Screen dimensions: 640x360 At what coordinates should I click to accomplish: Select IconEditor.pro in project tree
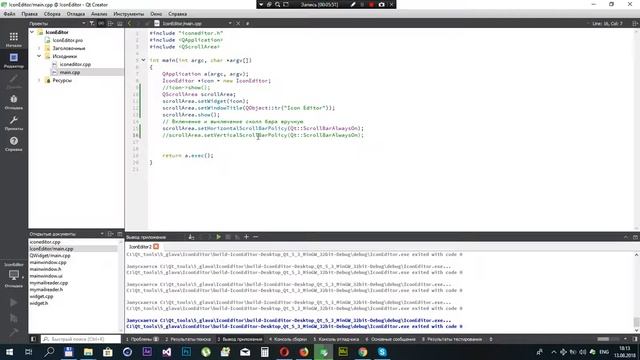pos(67,40)
